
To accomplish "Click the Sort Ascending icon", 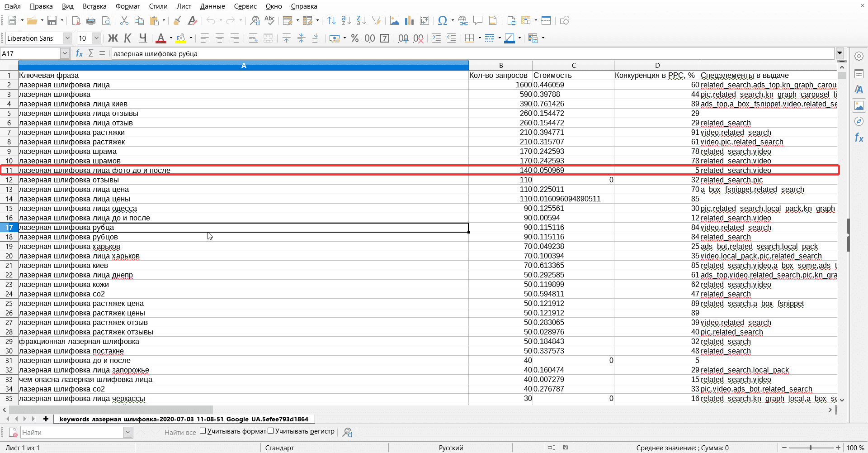I will pyautogui.click(x=346, y=21).
